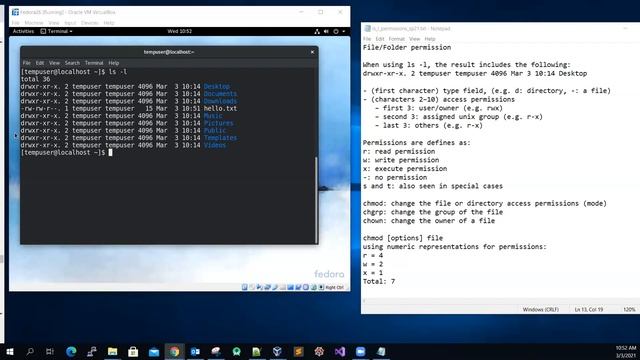This screenshot has width=640, height=360.
Task: Open Terminal window Help menu
Action: pos(113,63)
